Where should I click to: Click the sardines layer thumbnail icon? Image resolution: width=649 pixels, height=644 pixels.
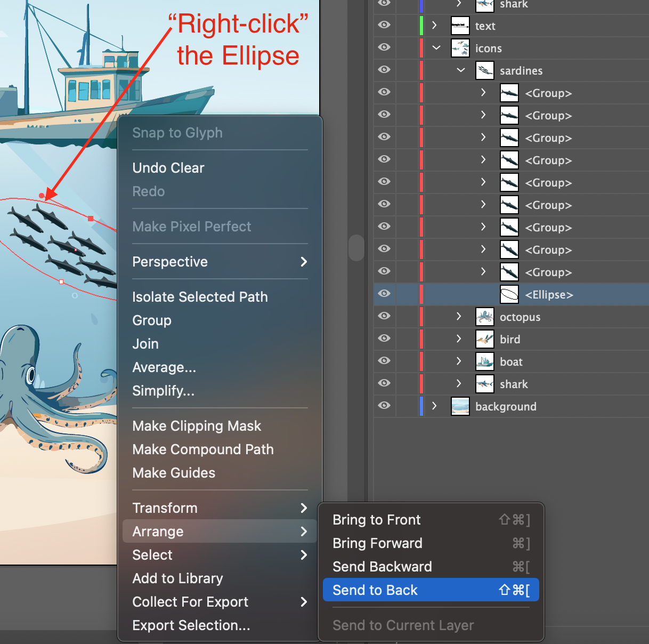(485, 70)
